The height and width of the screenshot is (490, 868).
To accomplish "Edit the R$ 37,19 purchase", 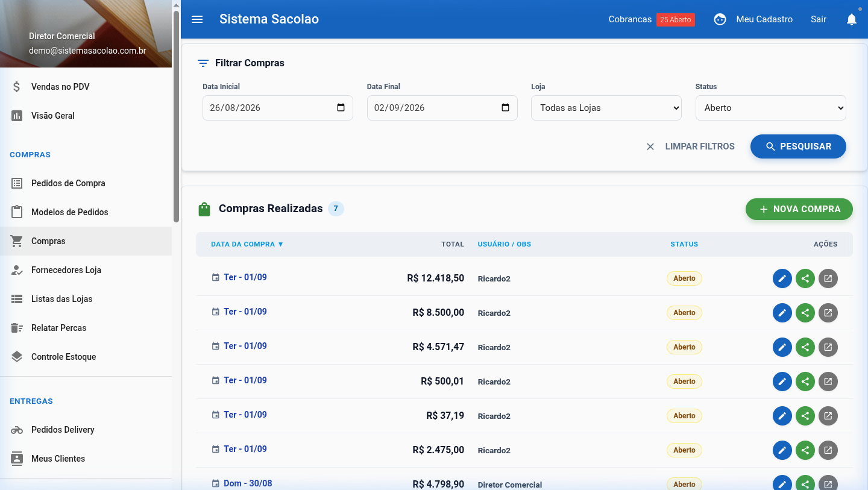I will pyautogui.click(x=782, y=416).
